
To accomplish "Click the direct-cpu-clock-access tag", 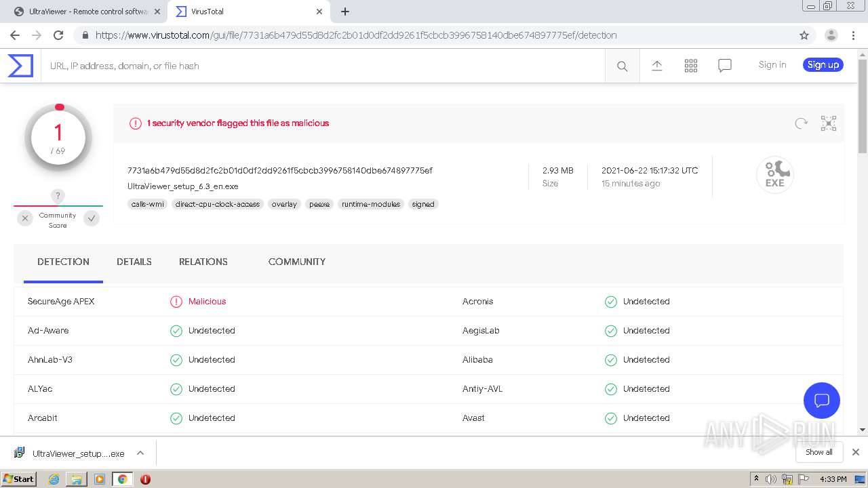I will coord(218,204).
